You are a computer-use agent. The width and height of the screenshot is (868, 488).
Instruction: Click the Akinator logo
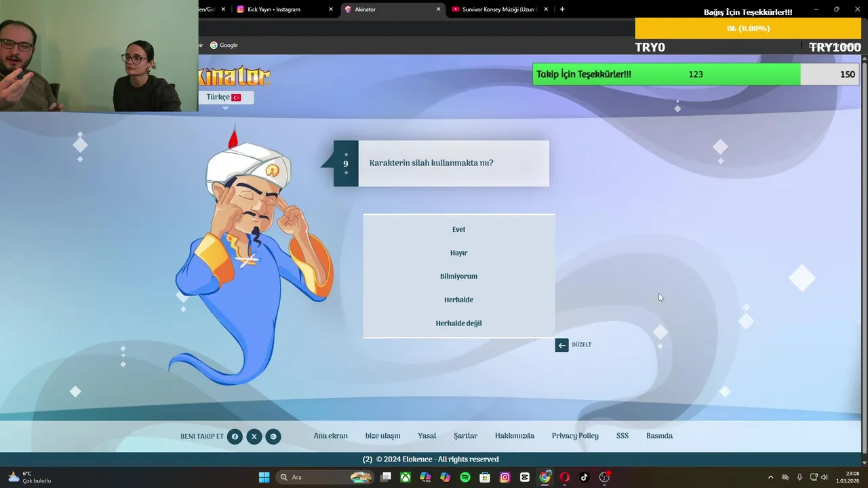(235, 75)
